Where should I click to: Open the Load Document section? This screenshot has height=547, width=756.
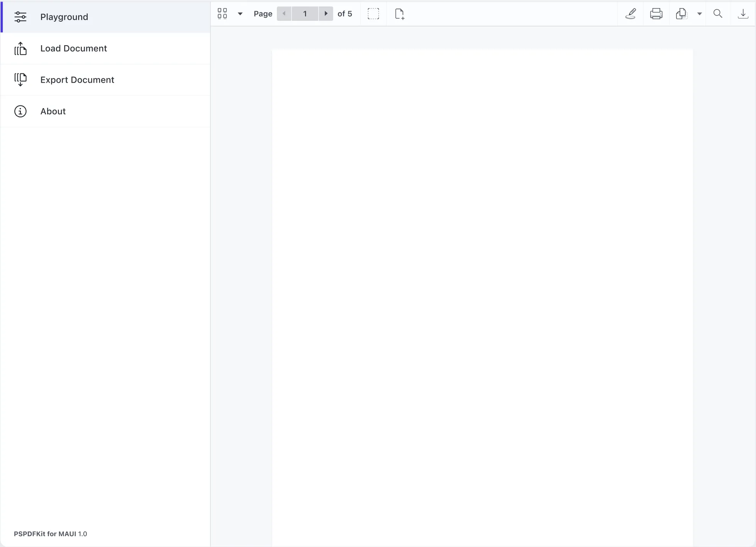click(73, 48)
